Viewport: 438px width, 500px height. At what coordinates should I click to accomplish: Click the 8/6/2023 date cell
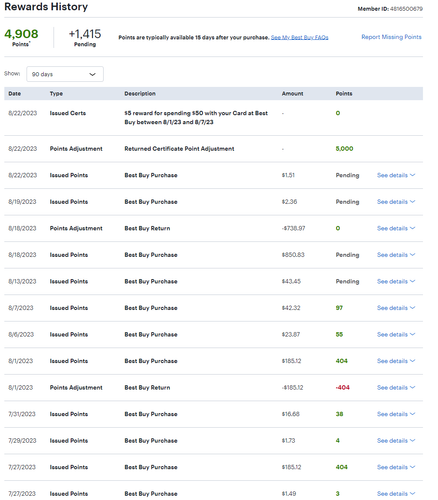[x=21, y=334]
